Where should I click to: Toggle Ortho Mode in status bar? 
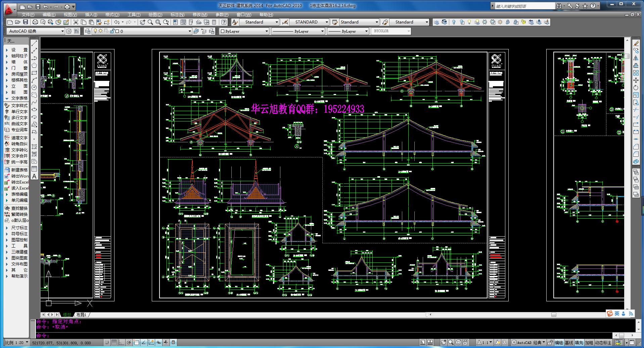pyautogui.click(x=121, y=343)
